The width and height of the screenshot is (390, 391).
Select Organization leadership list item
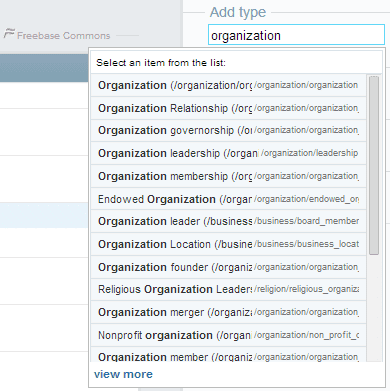click(228, 153)
